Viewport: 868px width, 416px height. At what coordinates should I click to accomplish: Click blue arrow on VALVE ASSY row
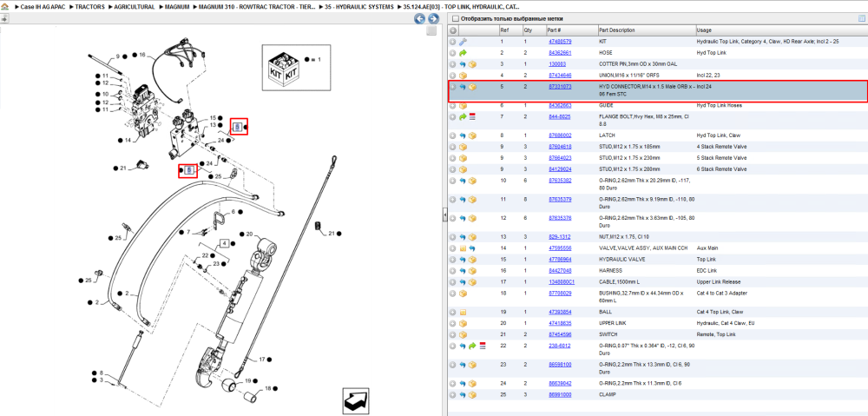pos(473,248)
